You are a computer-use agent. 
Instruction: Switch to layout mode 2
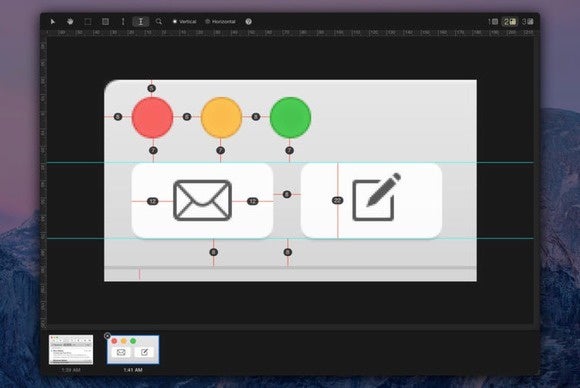510,22
